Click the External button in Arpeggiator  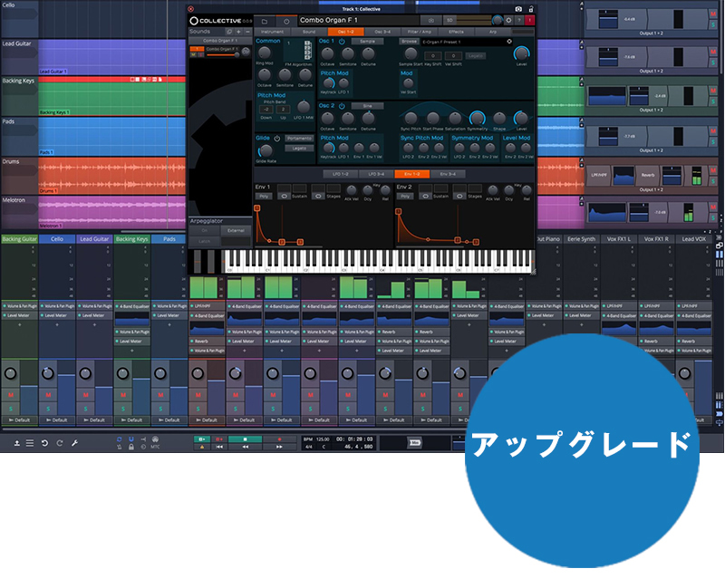[236, 230]
